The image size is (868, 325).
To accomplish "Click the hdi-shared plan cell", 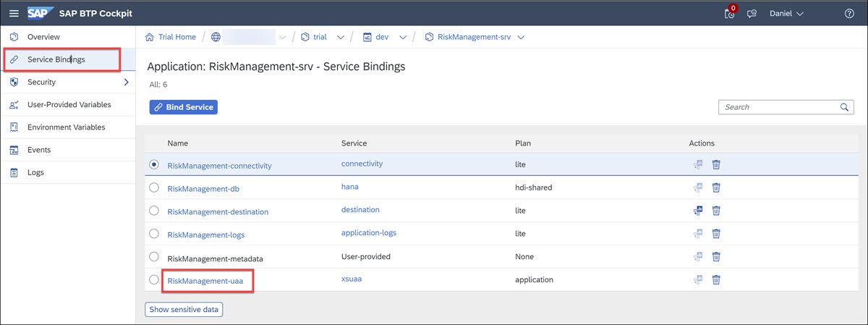I will 534,187.
